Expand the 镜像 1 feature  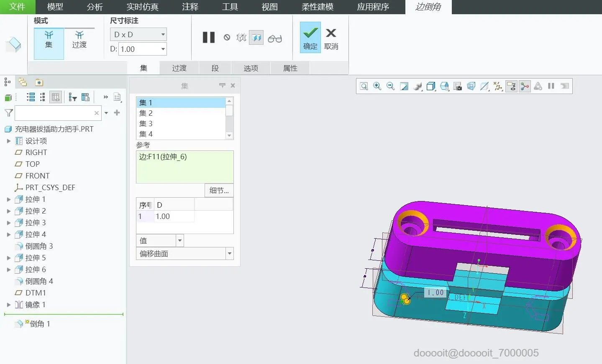(x=8, y=305)
